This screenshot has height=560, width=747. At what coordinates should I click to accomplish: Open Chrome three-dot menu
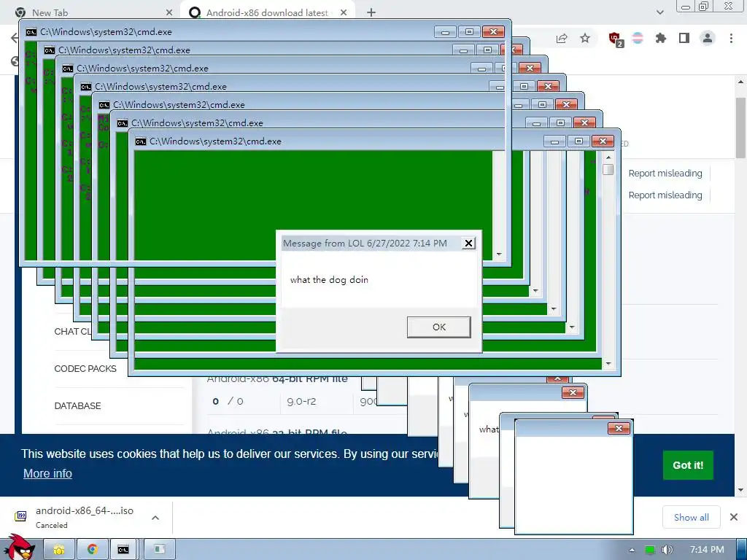click(x=731, y=38)
